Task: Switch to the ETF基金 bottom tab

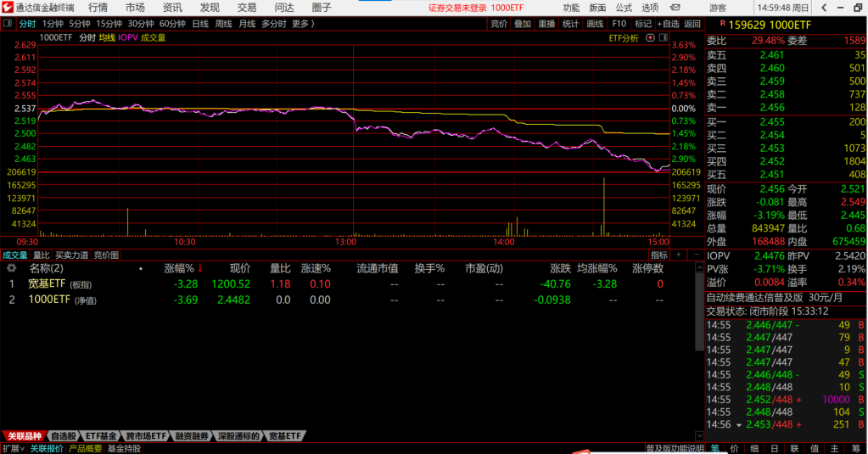Action: (x=101, y=436)
